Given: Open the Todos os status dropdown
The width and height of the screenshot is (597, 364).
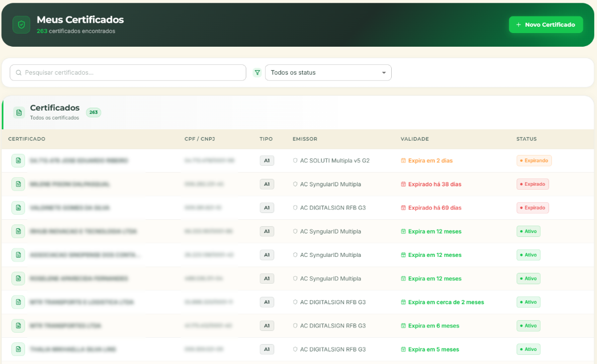Looking at the screenshot, I should click(328, 73).
